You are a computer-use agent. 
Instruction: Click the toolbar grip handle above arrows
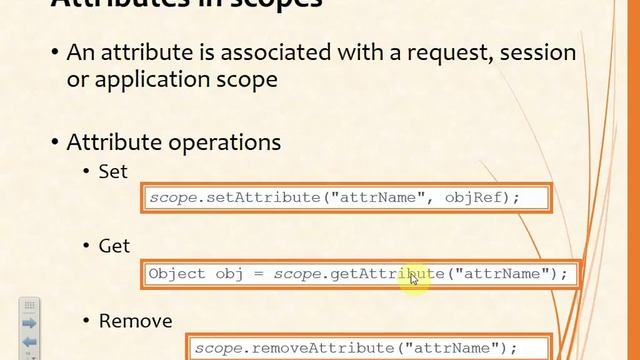tap(29, 305)
